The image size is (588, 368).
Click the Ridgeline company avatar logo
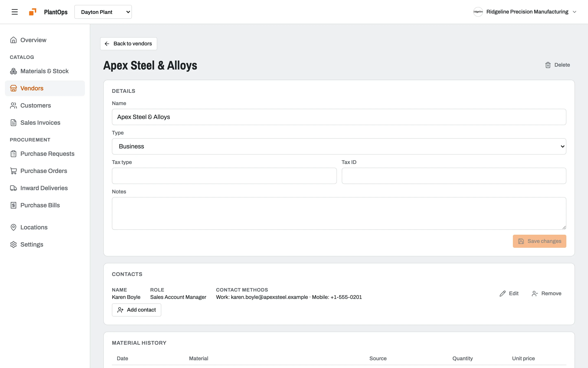coord(478,12)
